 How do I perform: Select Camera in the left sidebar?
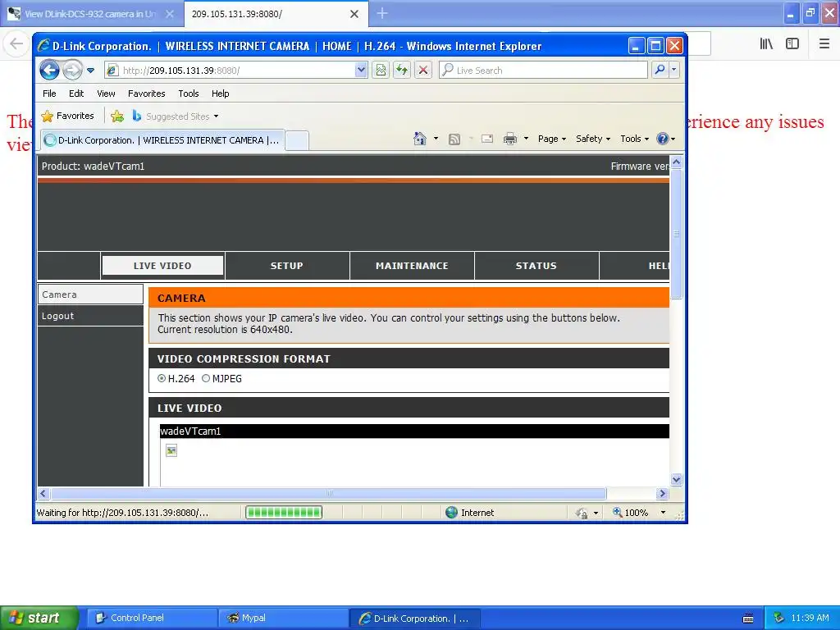click(x=90, y=294)
